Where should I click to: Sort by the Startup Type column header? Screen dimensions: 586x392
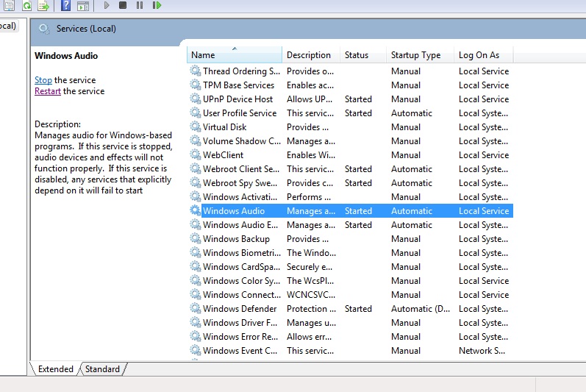(420, 55)
